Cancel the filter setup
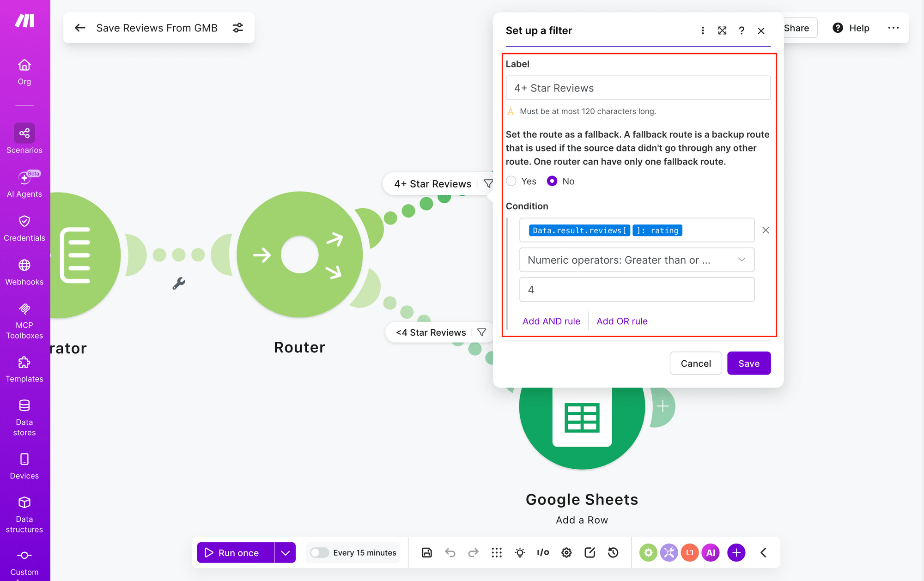This screenshot has width=924, height=581. [x=696, y=363]
